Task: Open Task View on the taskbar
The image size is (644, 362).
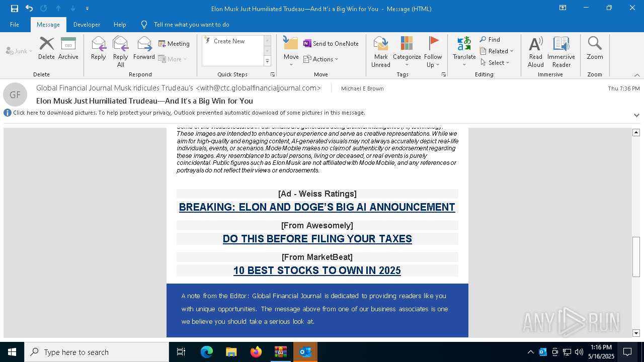Action: pos(181,352)
